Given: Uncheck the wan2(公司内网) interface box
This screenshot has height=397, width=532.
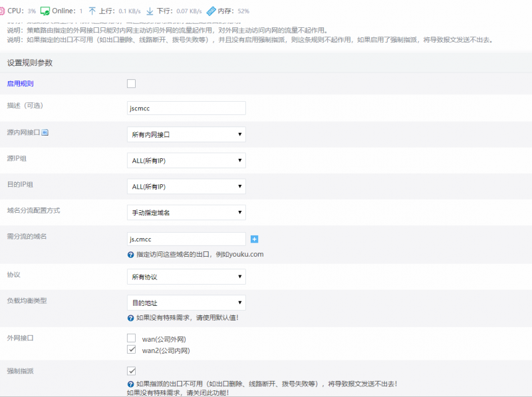Looking at the screenshot, I should pos(131,349).
